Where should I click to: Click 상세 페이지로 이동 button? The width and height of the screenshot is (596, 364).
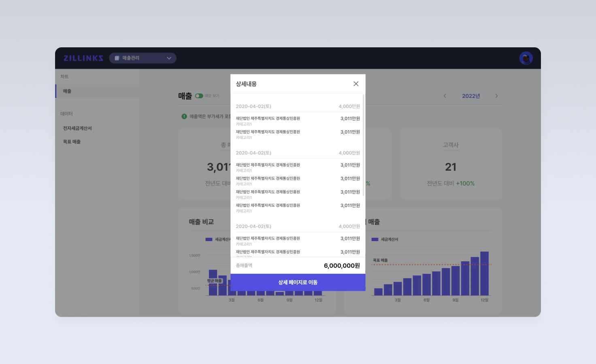(x=298, y=282)
